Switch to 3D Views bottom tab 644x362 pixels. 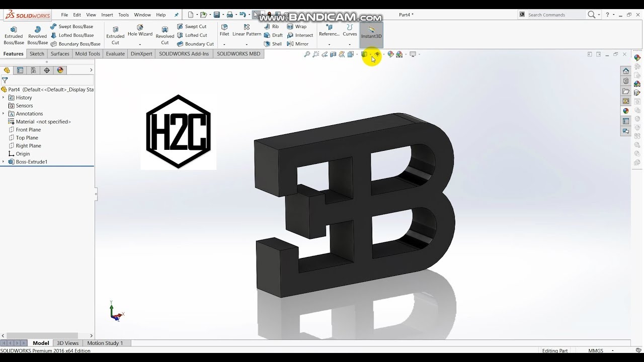(68, 343)
